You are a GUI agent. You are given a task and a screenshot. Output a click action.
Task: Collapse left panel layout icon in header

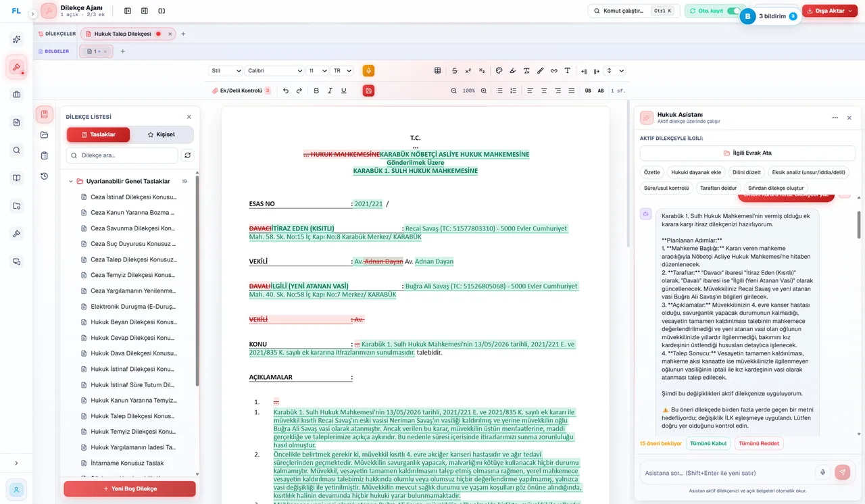click(128, 11)
